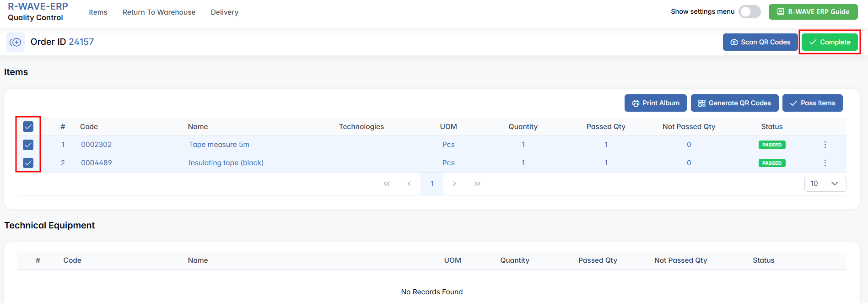Uncheck the select-all checkbox in table header
This screenshot has height=303, width=868.
(x=28, y=127)
